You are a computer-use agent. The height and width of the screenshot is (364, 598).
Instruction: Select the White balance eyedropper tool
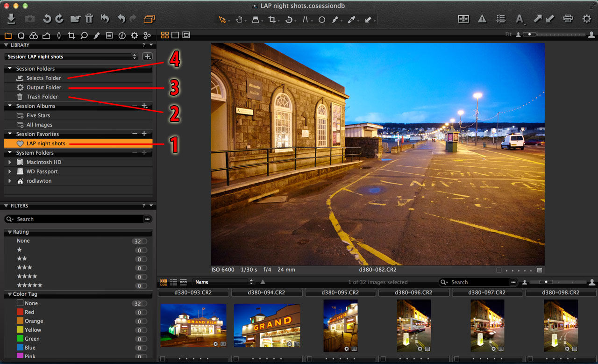352,20
